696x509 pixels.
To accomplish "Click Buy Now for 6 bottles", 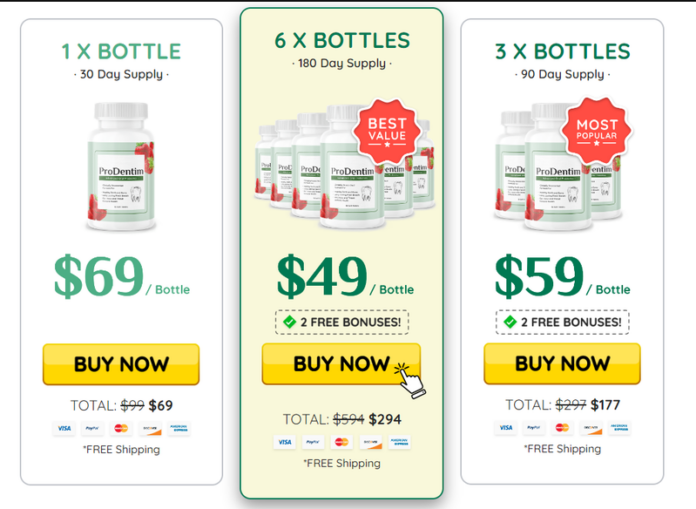I will pos(341,364).
